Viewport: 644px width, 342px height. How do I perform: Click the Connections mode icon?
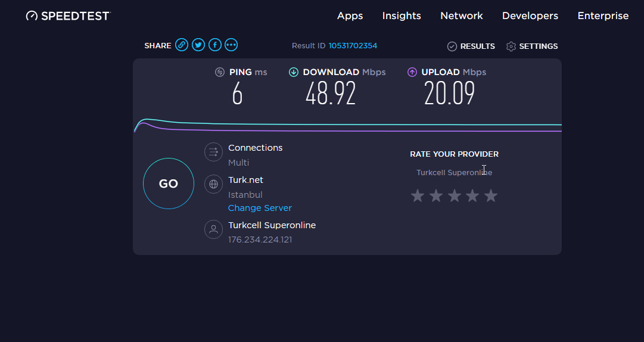(213, 152)
